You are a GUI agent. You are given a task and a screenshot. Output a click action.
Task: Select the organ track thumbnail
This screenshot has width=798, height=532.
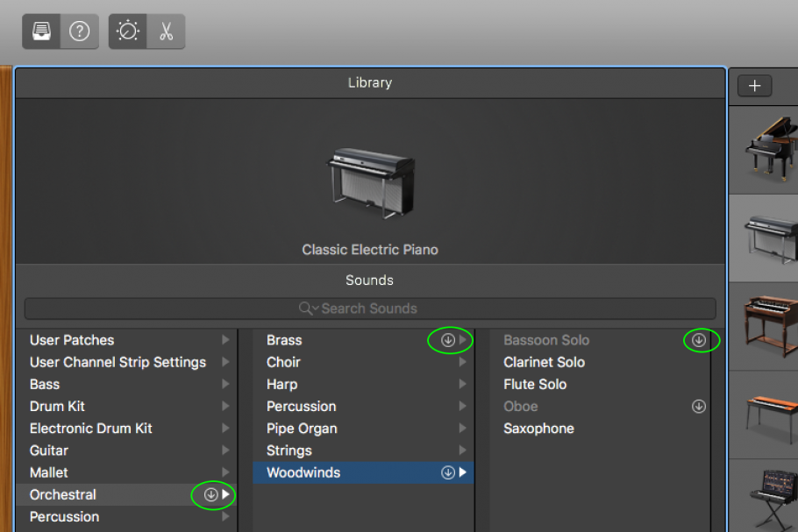(x=766, y=324)
